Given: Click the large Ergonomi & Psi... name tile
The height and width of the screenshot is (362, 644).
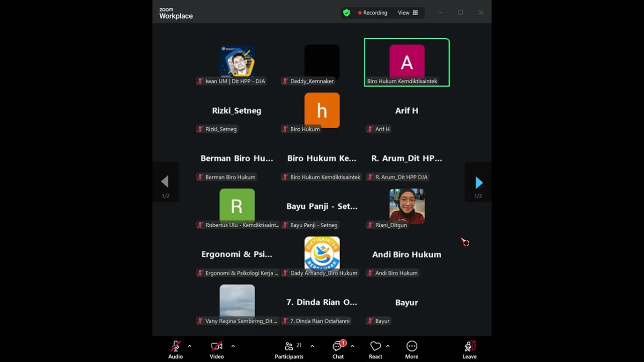Looking at the screenshot, I should 237,254.
